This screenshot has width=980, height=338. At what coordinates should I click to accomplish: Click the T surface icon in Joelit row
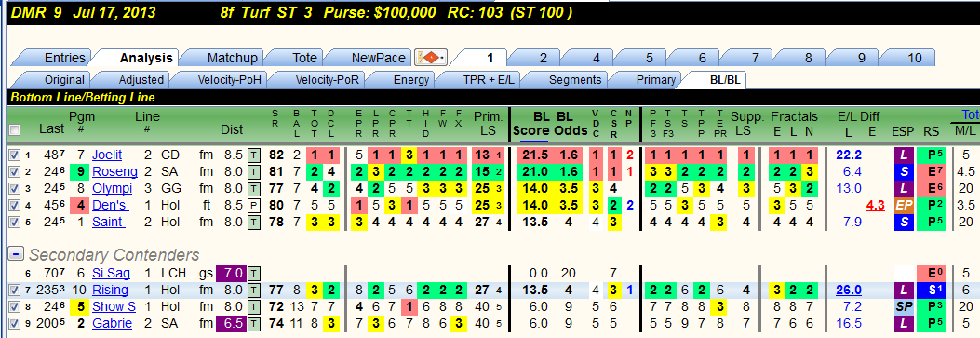pyautogui.click(x=254, y=155)
